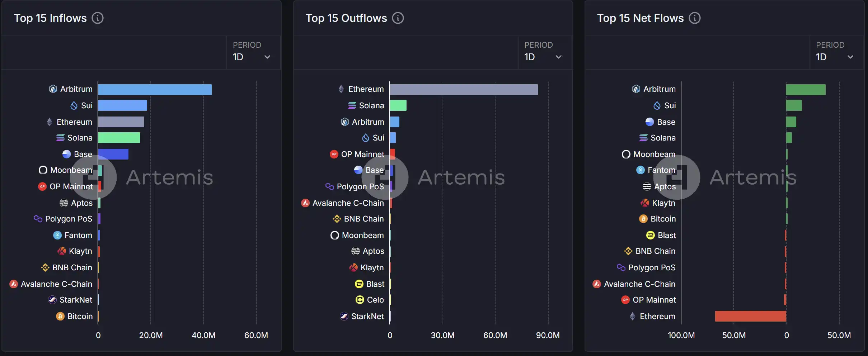Image resolution: width=868 pixels, height=356 pixels.
Task: Click the info icon beside Top 15 Net Flows
Action: (x=695, y=18)
